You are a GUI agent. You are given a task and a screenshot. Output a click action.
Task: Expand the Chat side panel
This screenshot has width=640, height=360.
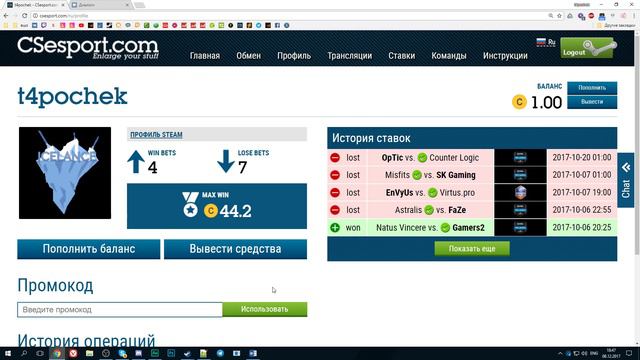point(626,180)
